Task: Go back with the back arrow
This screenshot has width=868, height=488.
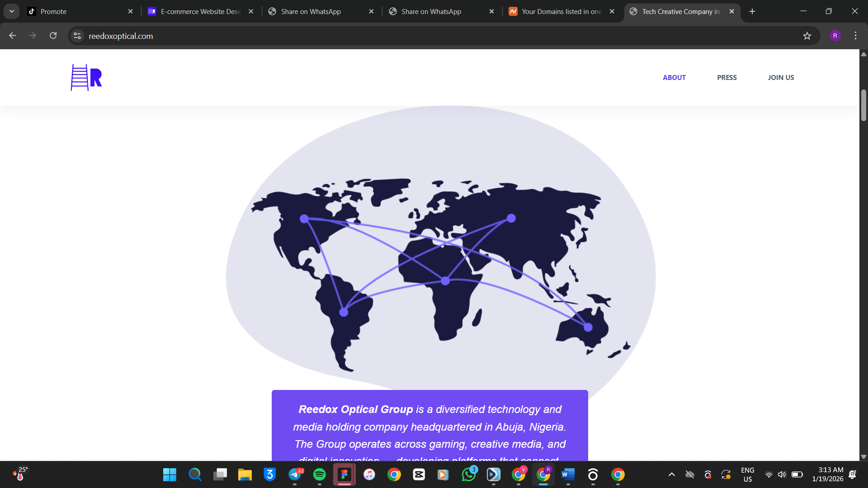Action: tap(13, 36)
